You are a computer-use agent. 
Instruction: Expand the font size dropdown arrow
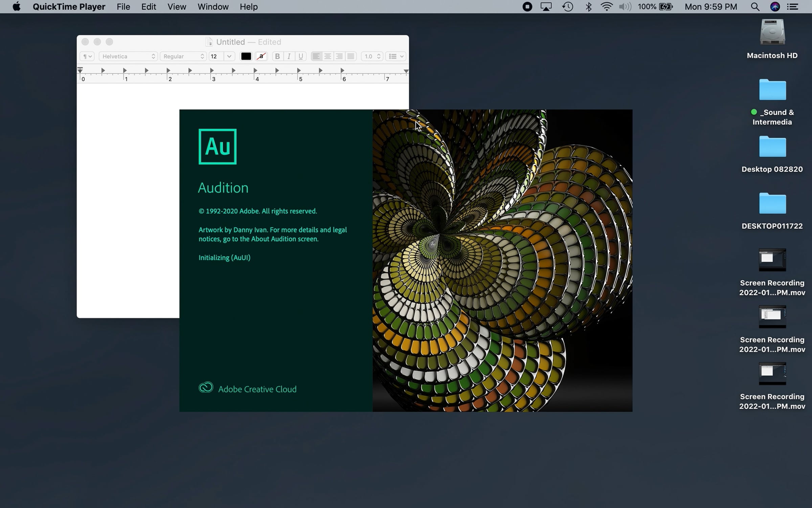pos(229,56)
